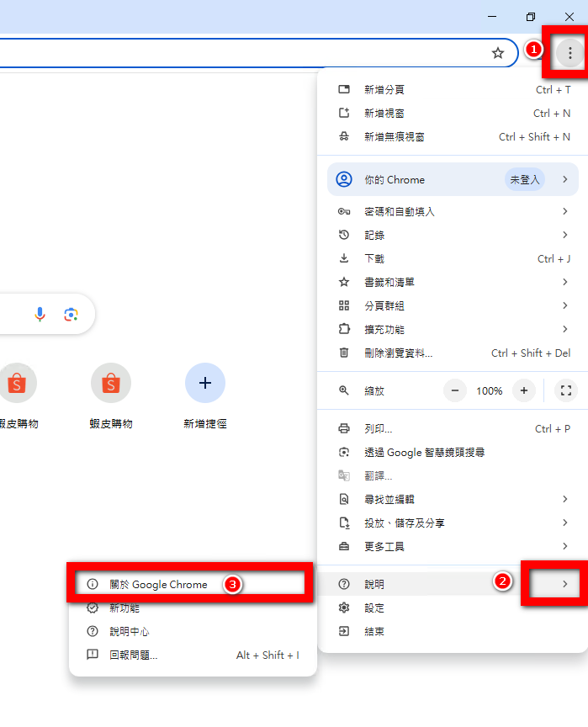Click the grid icon beside 分頁群組

point(344,305)
